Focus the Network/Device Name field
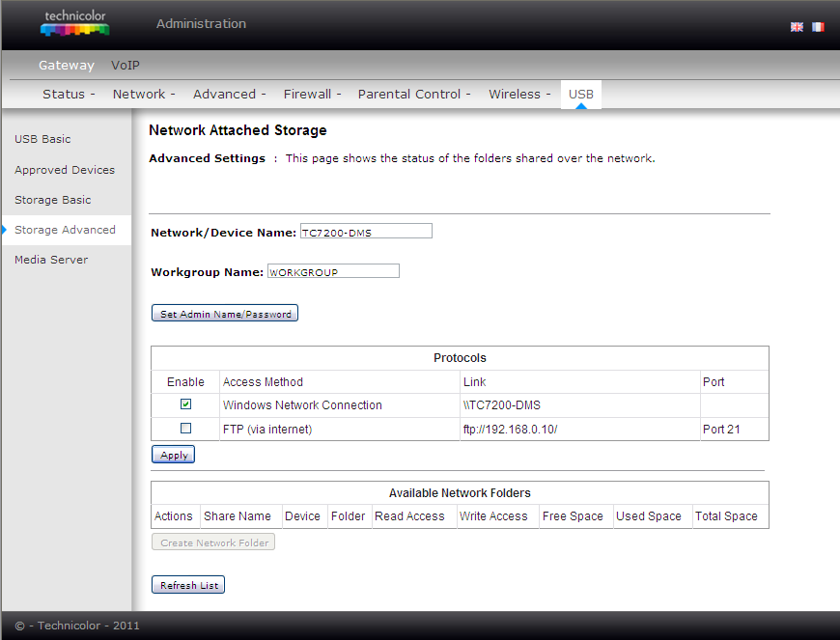The width and height of the screenshot is (840, 640). point(367,232)
